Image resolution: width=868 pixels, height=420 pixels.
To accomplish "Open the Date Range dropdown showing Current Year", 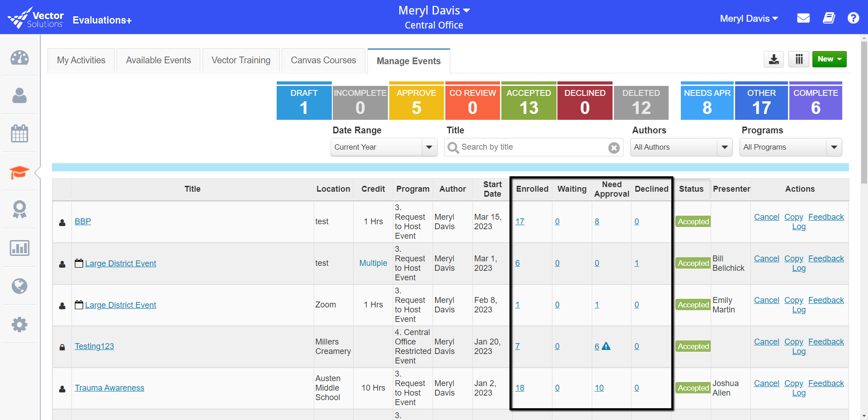I will (x=383, y=147).
